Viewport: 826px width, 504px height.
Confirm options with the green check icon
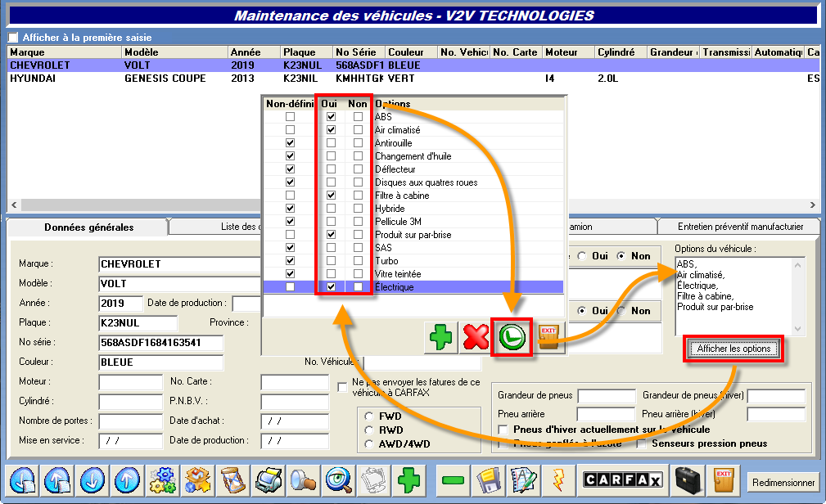click(512, 338)
